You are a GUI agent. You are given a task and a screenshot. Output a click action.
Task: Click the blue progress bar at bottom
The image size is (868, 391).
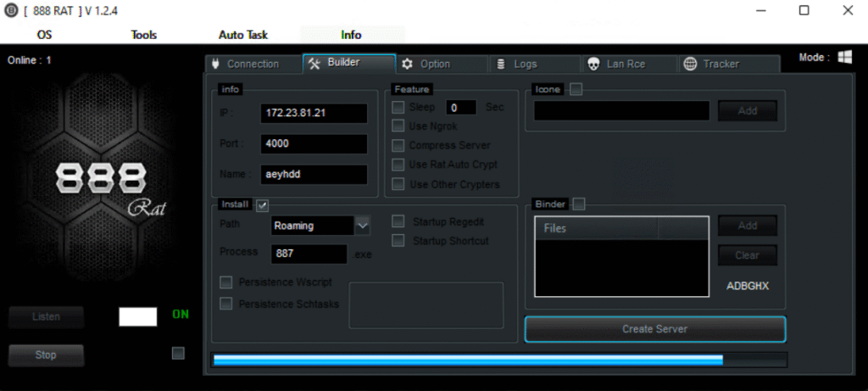(x=468, y=360)
